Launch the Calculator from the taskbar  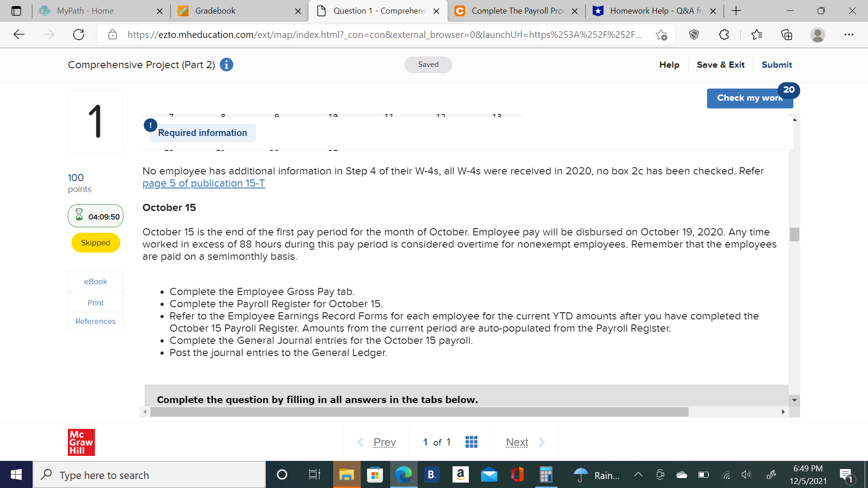pyautogui.click(x=546, y=474)
